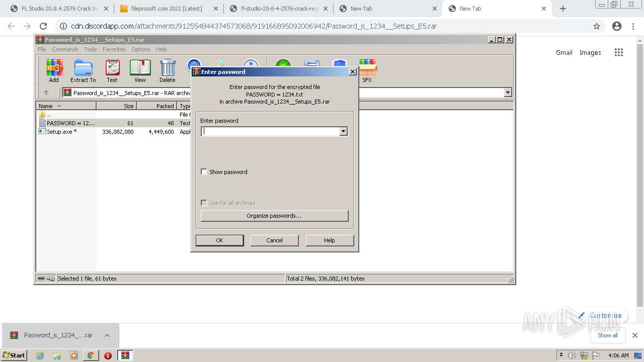Open the Commands menu
This screenshot has width=644, height=362.
coord(65,49)
